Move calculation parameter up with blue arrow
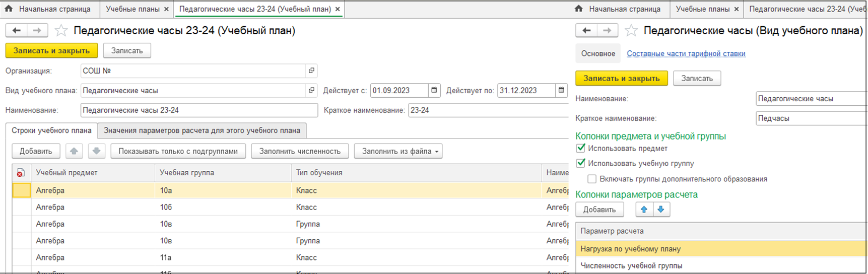The width and height of the screenshot is (868, 274). [644, 210]
